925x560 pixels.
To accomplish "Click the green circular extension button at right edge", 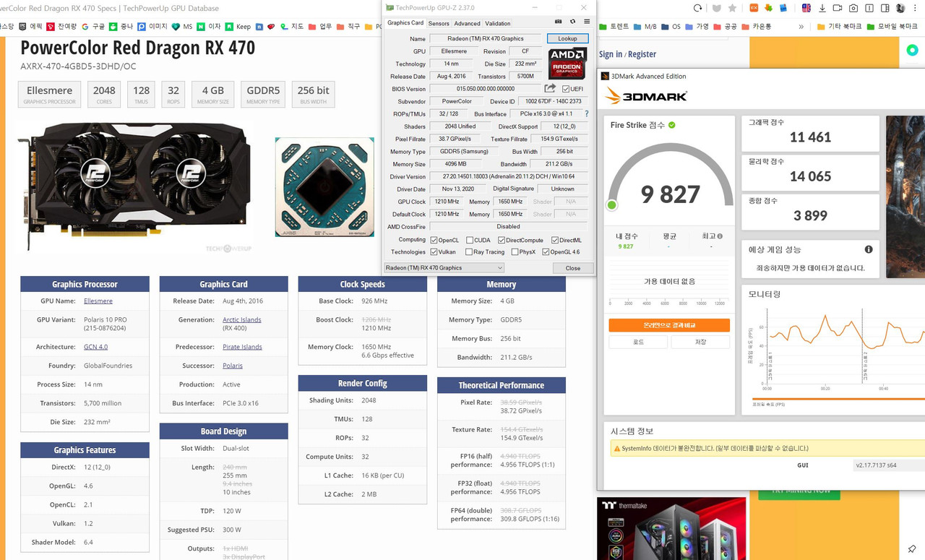I will click(x=911, y=50).
